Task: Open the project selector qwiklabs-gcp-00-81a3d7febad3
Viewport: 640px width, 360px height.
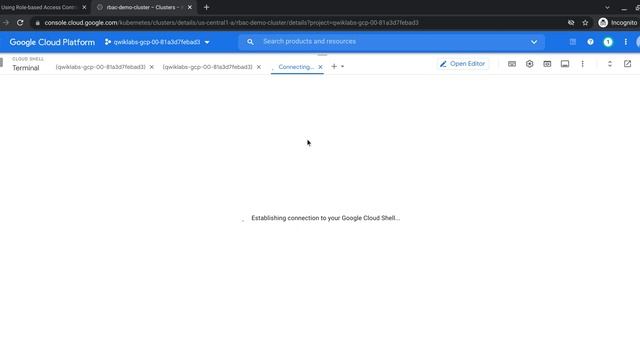Action: pyautogui.click(x=157, y=42)
